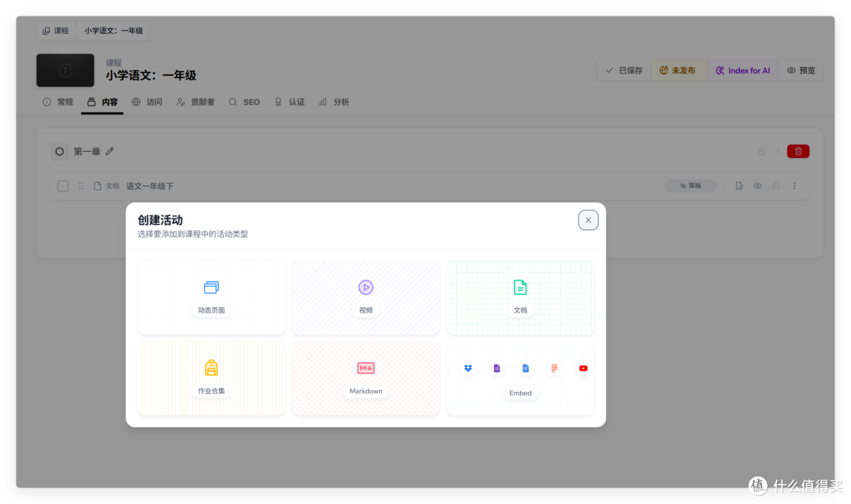851x504 pixels.
Task: Click the Dropbox embed icon
Action: 468,369
